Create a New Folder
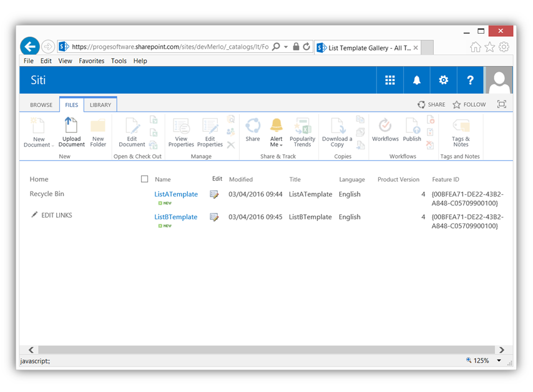 point(98,130)
